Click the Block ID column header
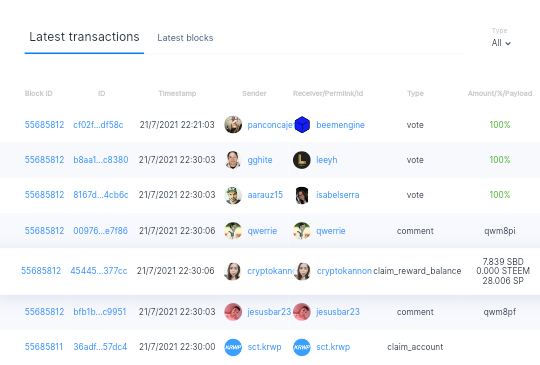 [x=39, y=93]
